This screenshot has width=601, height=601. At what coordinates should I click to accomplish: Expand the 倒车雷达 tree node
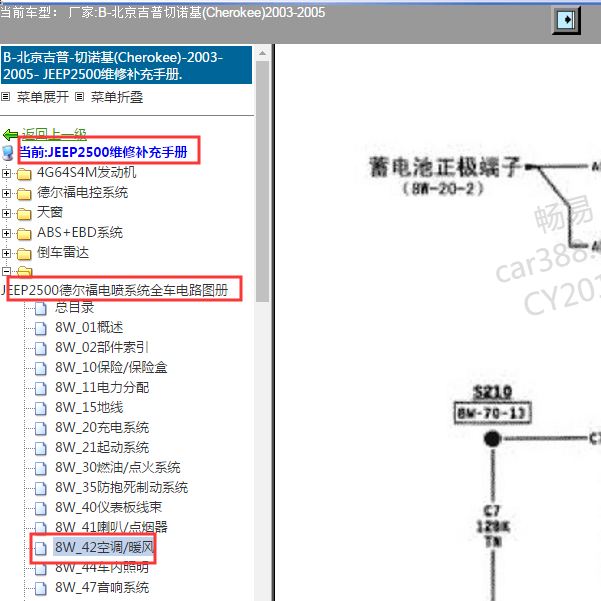[6, 253]
